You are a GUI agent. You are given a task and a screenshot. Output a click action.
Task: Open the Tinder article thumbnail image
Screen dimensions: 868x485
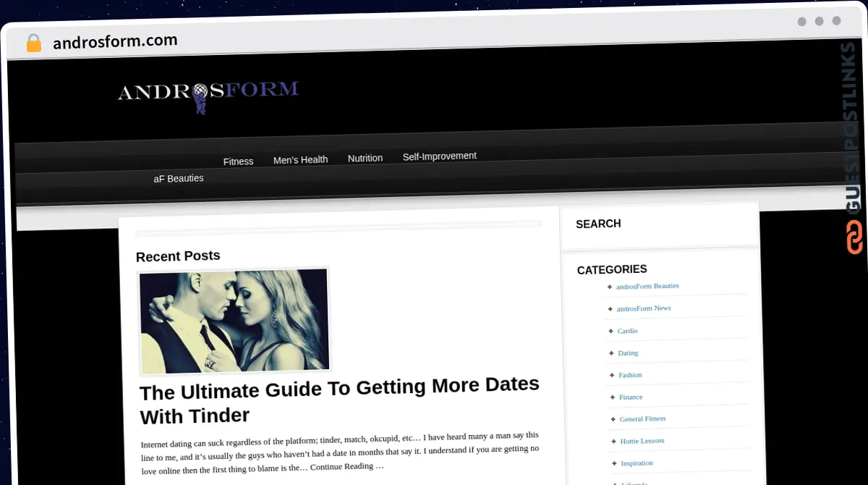(234, 321)
